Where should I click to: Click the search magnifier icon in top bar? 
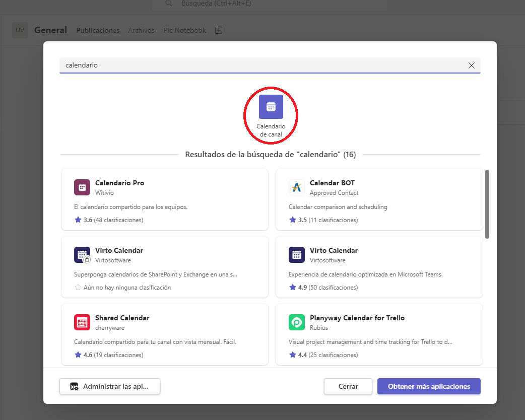[169, 4]
